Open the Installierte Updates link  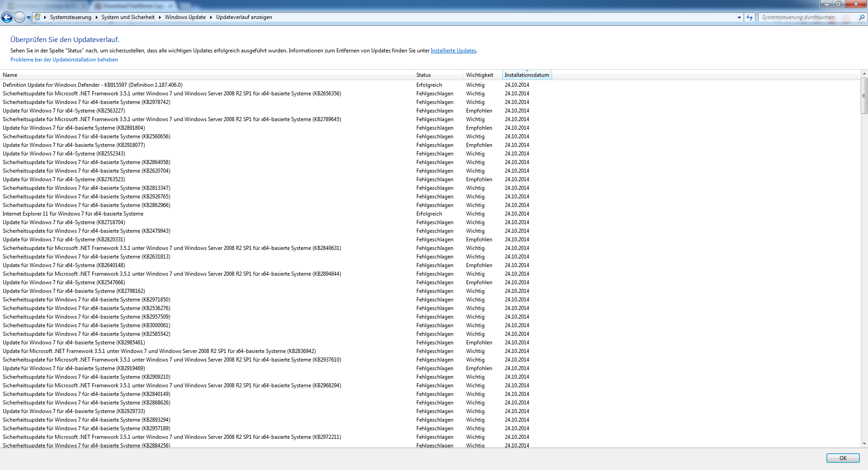point(453,51)
